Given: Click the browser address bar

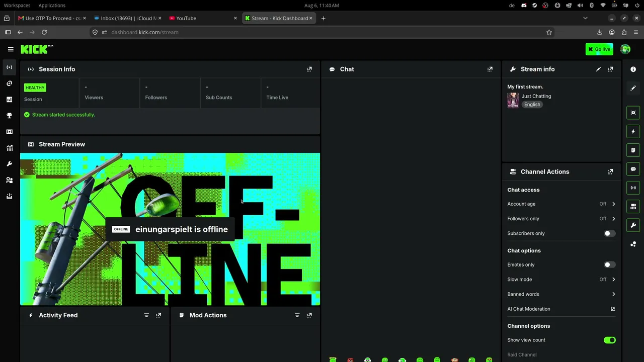Looking at the screenshot, I should 322,32.
